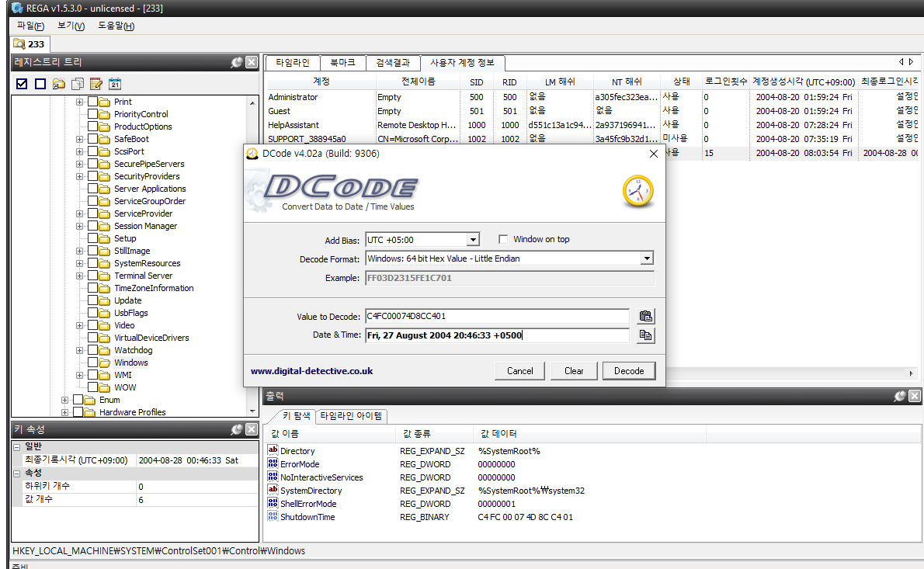Screen dimensions: 924x569
Task: Click the copy pages icon in tree toolbar
Action: pyautogui.click(x=77, y=84)
